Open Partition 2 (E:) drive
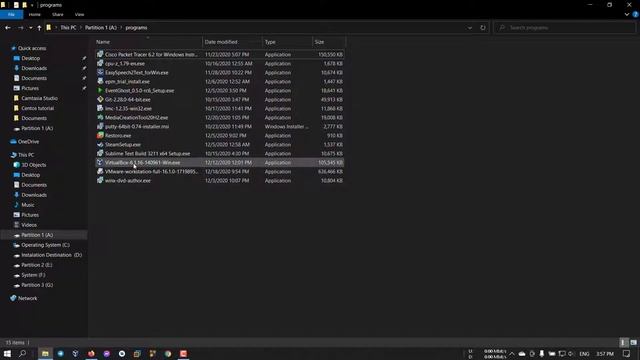Viewport: 640px width, 360px height. click(37, 265)
